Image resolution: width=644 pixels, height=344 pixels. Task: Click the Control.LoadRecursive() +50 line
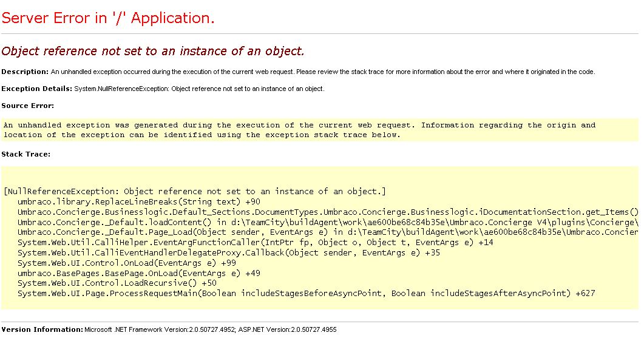point(117,283)
